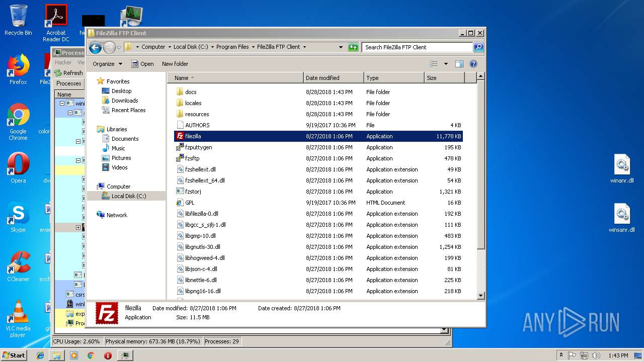Open Desktop in Favorites
644x362 pixels.
click(116, 91)
